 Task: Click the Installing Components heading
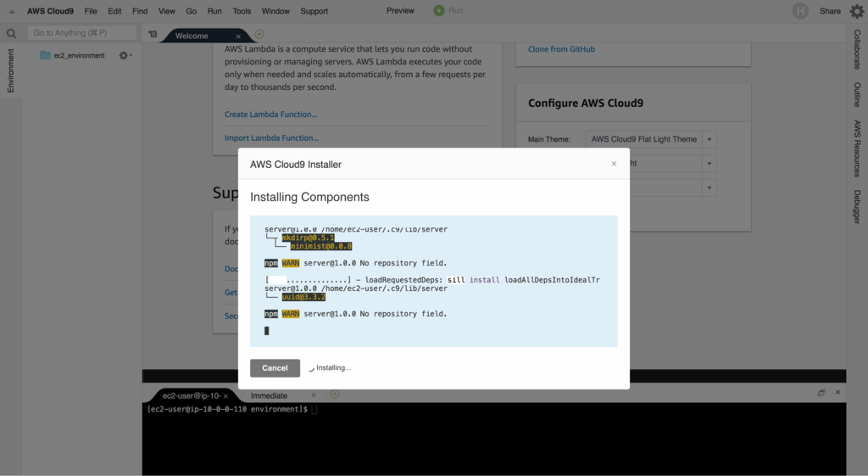click(x=309, y=197)
